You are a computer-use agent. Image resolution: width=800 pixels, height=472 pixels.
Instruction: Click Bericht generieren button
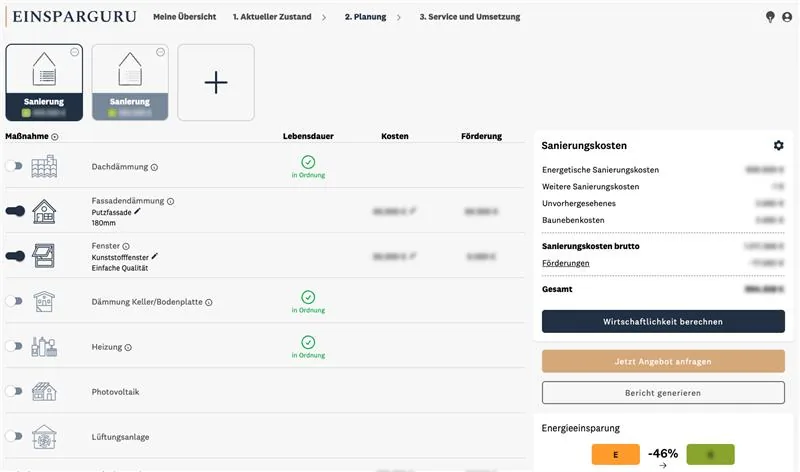[663, 393]
